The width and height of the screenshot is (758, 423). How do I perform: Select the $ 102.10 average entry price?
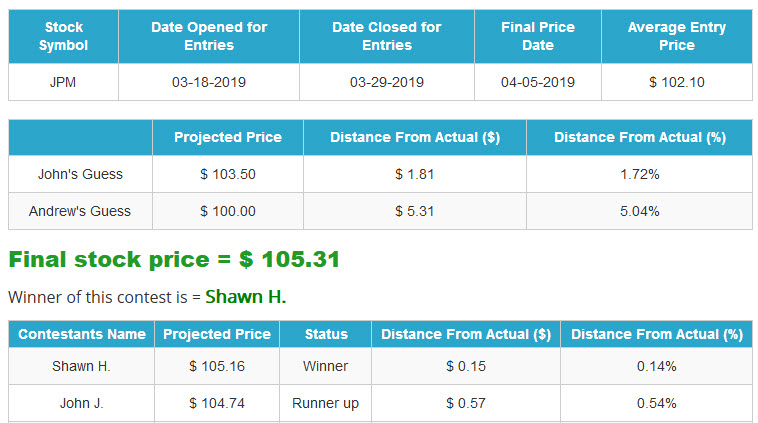tap(677, 82)
